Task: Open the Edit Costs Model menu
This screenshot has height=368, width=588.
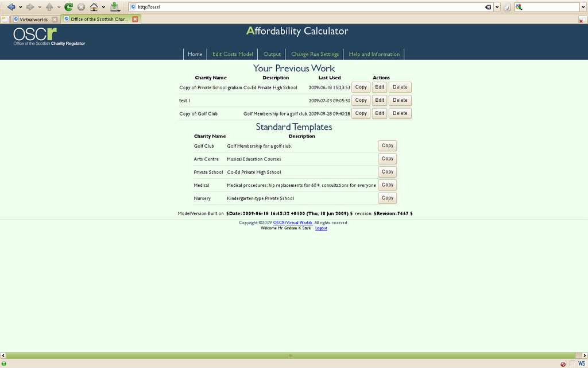Action: pyautogui.click(x=232, y=54)
